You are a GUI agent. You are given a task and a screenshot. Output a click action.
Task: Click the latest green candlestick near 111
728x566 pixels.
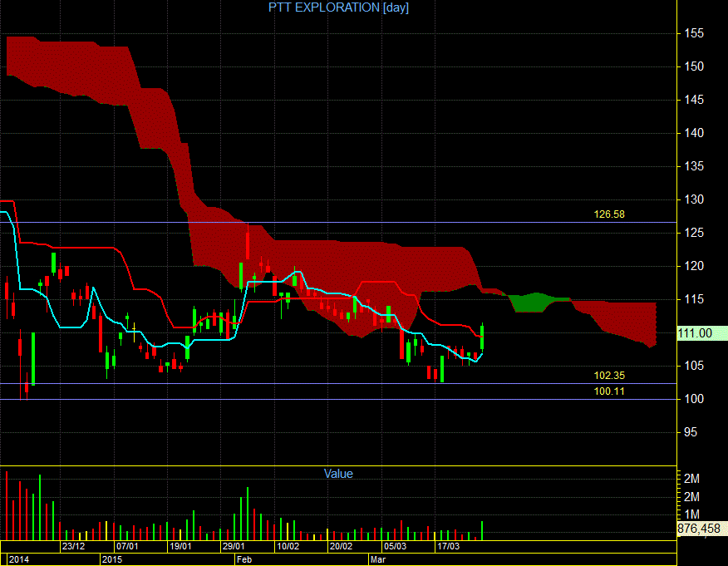point(482,337)
